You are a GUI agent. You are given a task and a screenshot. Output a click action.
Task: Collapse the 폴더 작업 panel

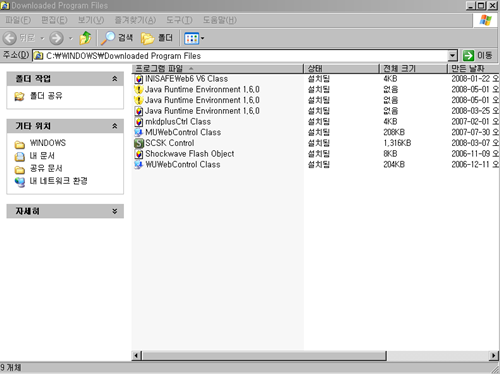(115, 79)
